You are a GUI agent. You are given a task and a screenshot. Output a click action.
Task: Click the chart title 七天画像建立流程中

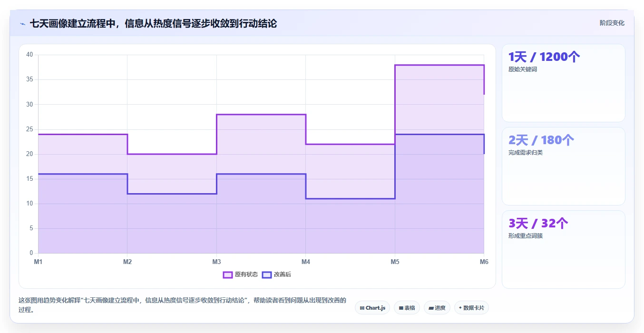point(153,23)
